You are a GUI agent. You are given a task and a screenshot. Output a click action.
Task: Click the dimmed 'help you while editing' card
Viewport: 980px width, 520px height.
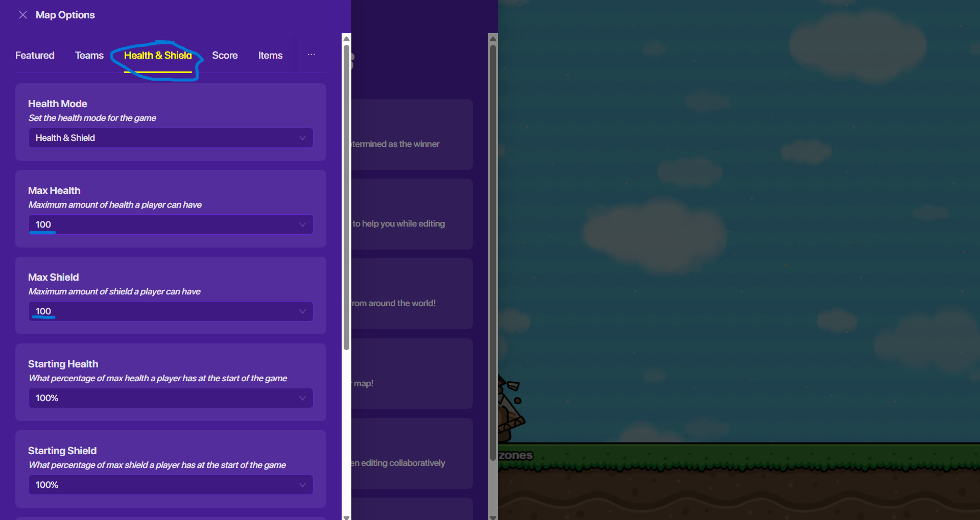pyautogui.click(x=412, y=214)
